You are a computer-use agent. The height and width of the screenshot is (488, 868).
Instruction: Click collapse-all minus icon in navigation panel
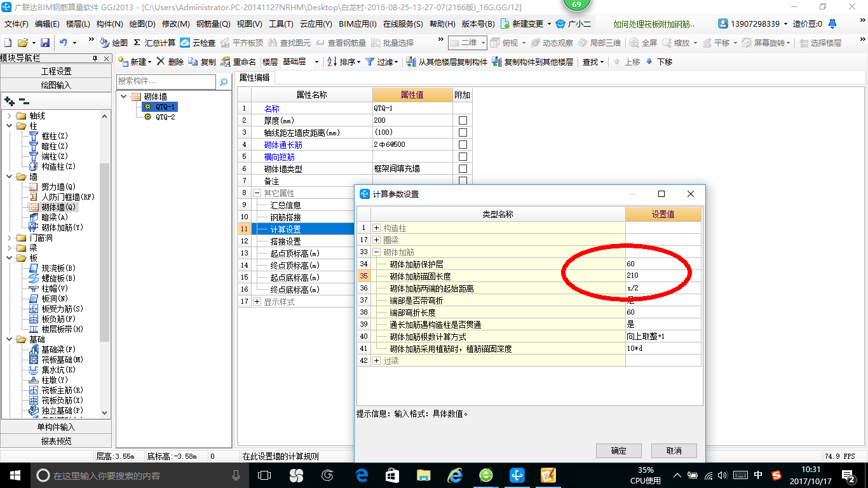(24, 101)
